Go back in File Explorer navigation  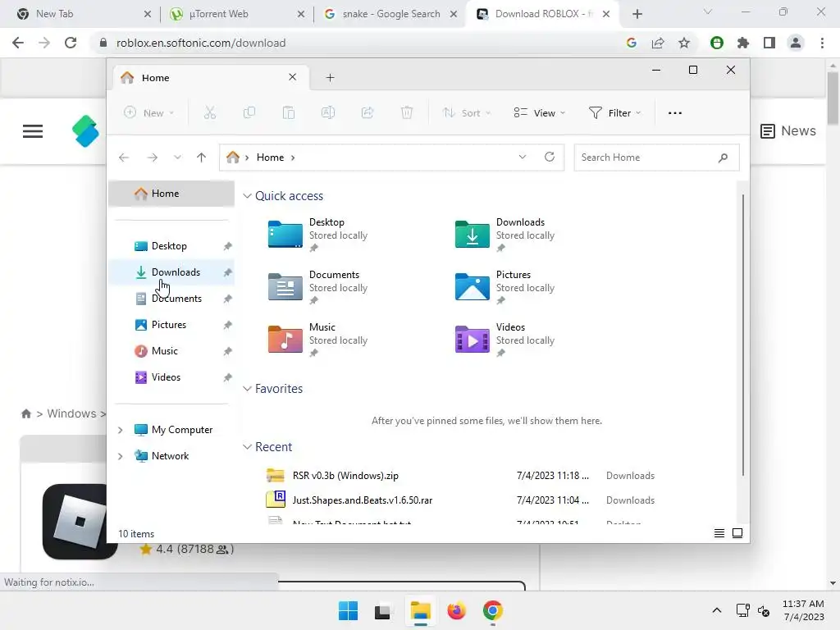point(124,157)
